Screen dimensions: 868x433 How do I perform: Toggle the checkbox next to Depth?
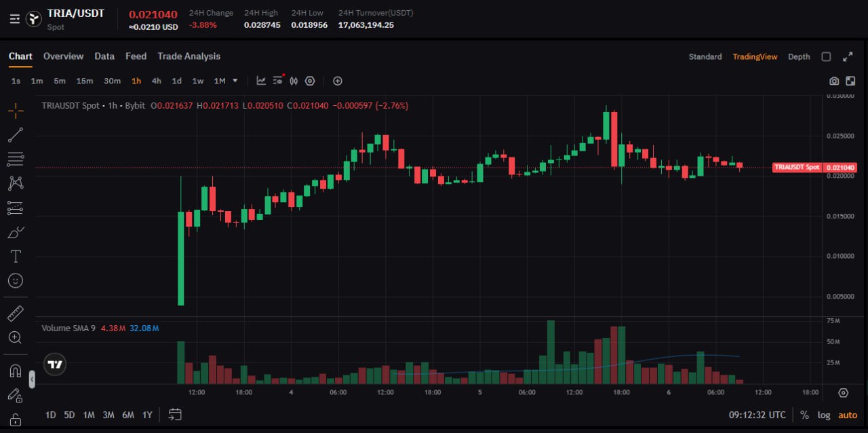pyautogui.click(x=826, y=57)
